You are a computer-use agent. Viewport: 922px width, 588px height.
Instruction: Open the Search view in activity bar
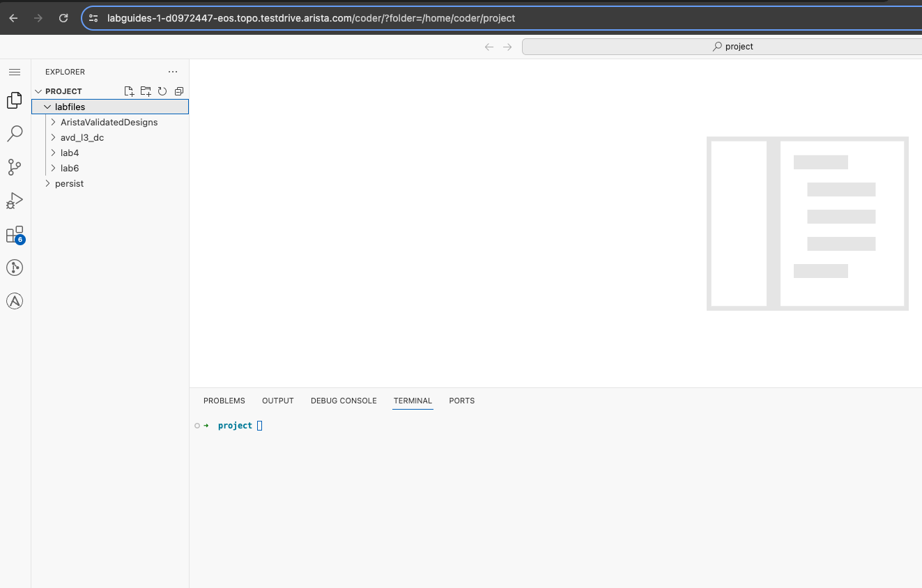15,133
